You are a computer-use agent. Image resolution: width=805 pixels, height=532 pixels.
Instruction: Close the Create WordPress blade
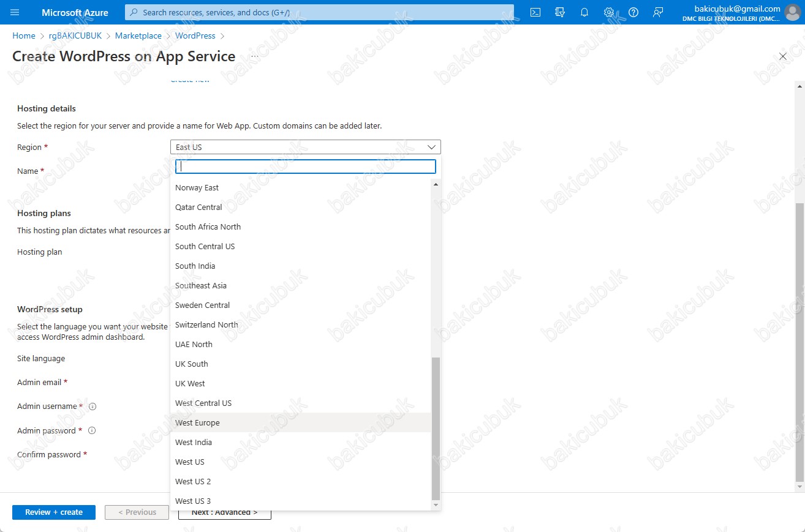[x=782, y=56]
